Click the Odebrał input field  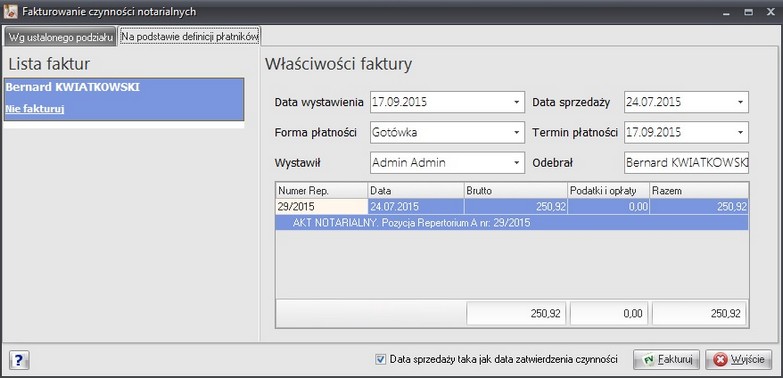pos(686,163)
